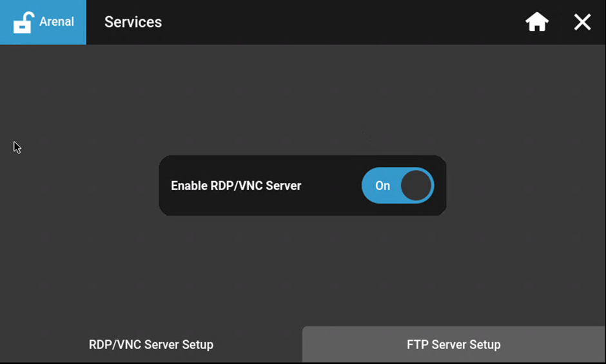The width and height of the screenshot is (606, 364).
Task: Open the RDP/VNC Server Setup tab
Action: [151, 345]
